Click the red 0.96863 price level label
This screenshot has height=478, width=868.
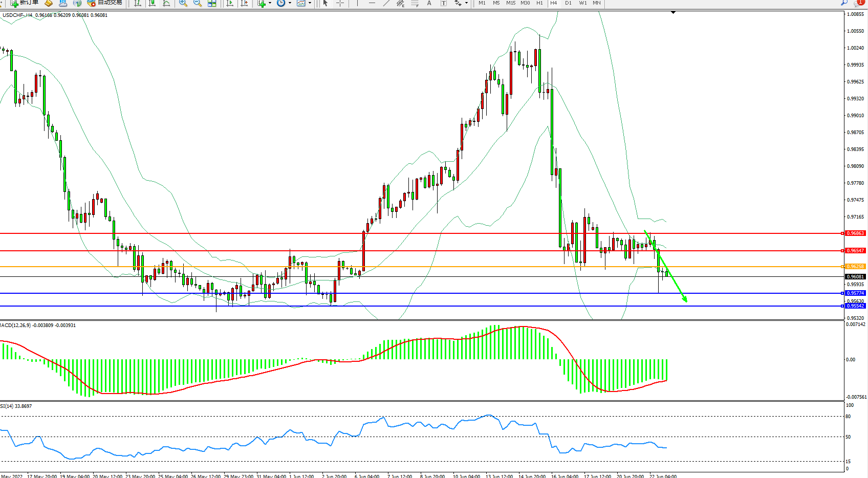[x=855, y=233]
